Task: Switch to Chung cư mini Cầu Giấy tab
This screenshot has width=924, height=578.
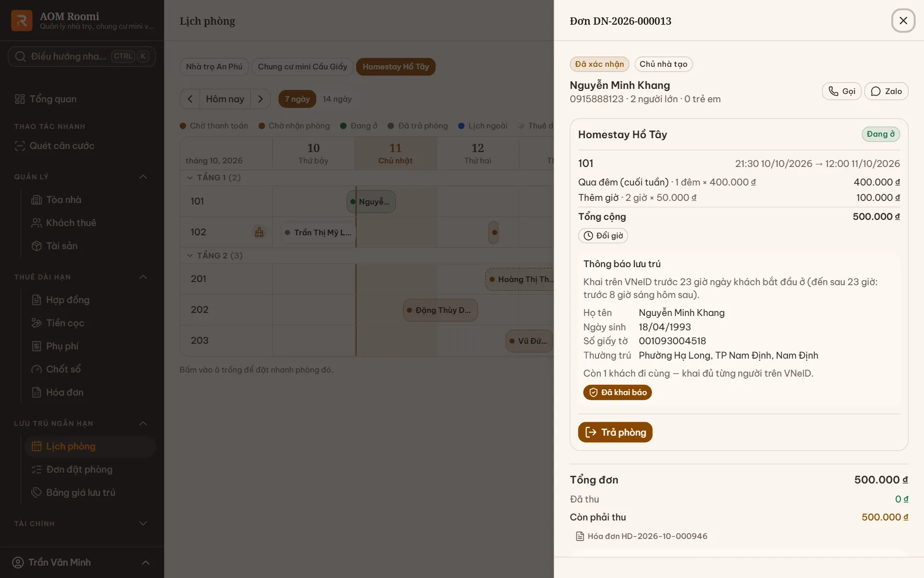Action: click(x=302, y=66)
